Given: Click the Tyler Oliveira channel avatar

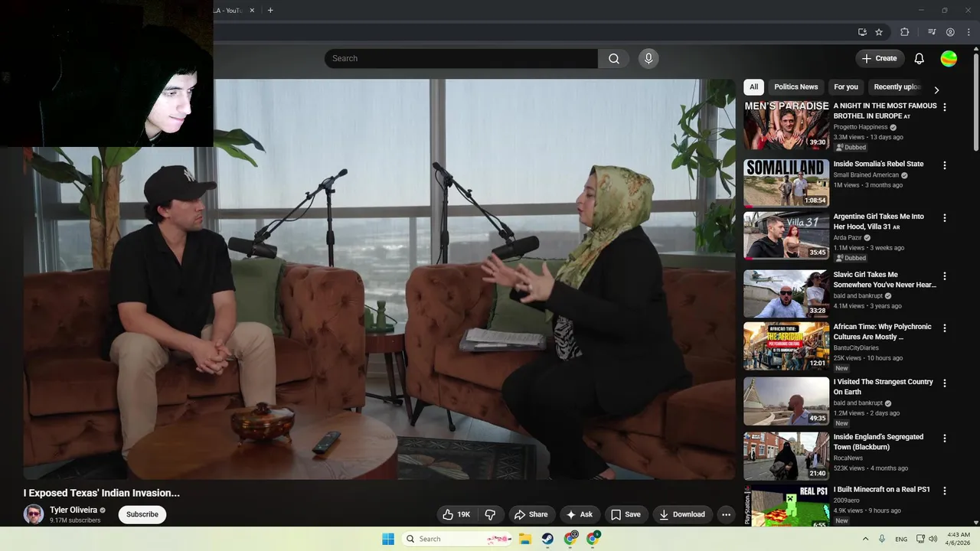Looking at the screenshot, I should tap(34, 514).
